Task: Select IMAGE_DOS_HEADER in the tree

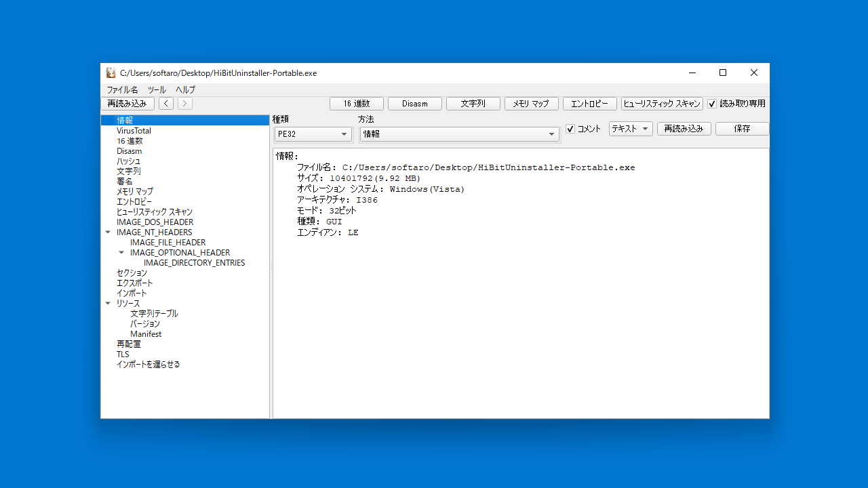Action: point(155,222)
